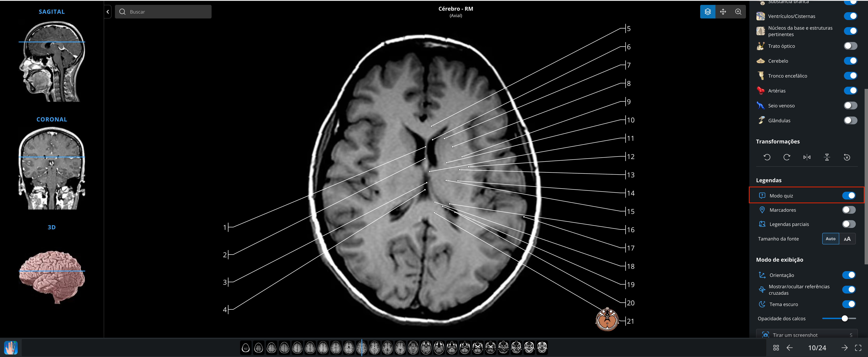Screen dimensions: 868x357
Task: Click the search magnifier icon
Action: (x=122, y=12)
